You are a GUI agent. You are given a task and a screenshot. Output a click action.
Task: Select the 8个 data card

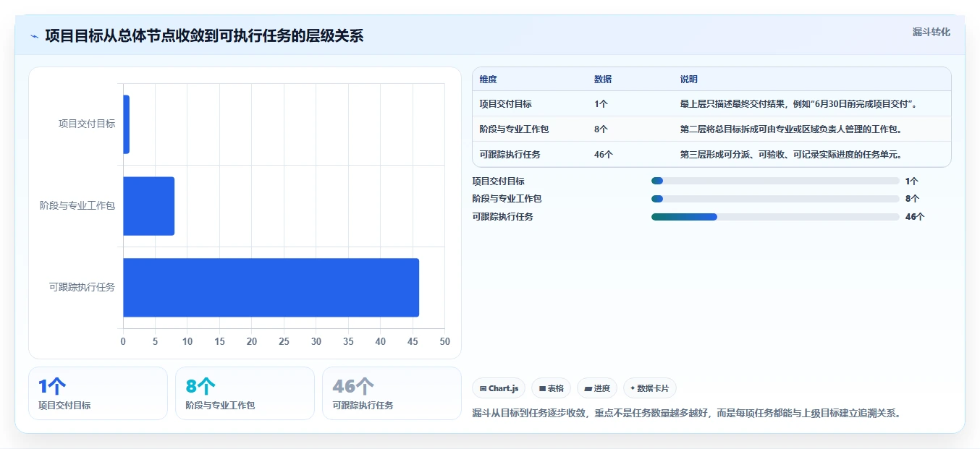[245, 393]
